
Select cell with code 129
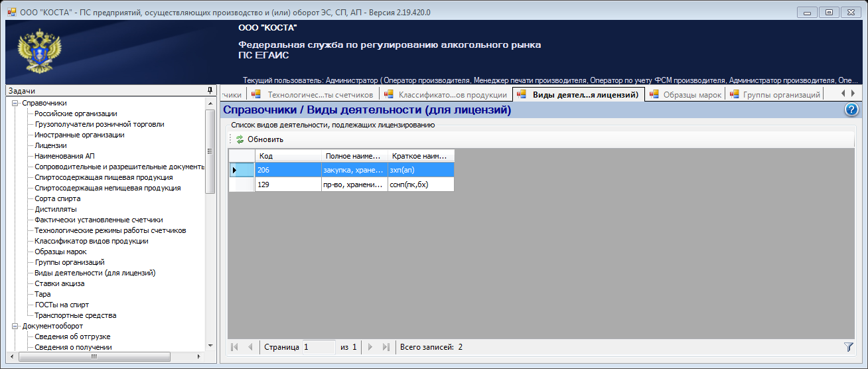pos(288,184)
